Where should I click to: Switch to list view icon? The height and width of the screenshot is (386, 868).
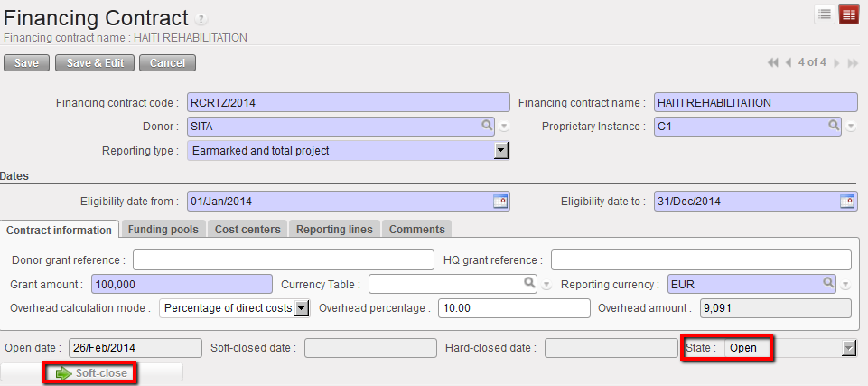(x=824, y=14)
